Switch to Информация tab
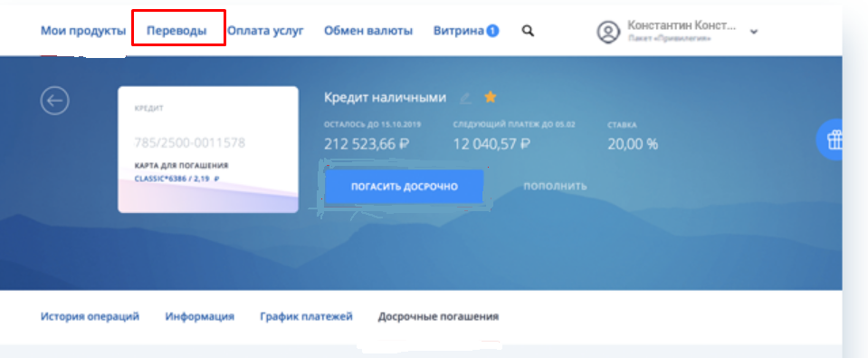Screen dimensions: 868x358 click(199, 317)
